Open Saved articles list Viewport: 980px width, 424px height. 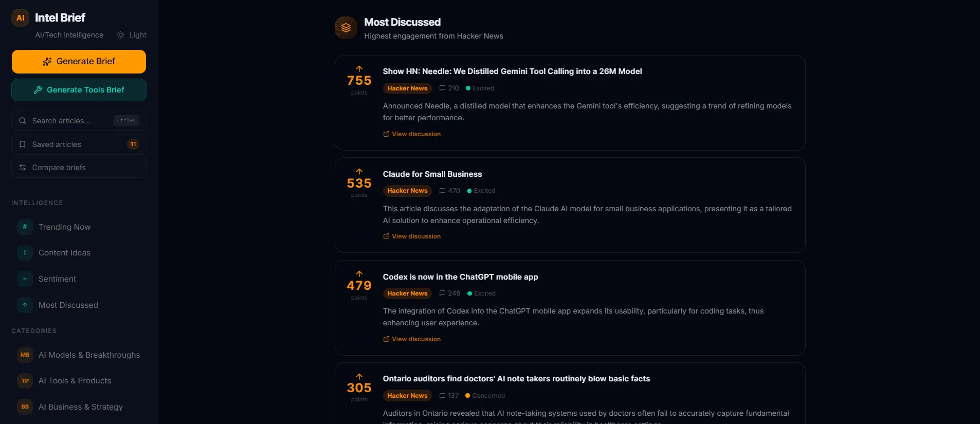click(79, 144)
